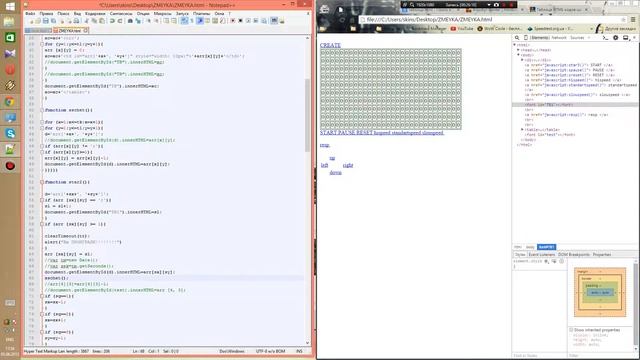The height and width of the screenshot is (360, 640).
Task: Toggle Show All Characters in Notepad++ toolbar
Action: 192,21
